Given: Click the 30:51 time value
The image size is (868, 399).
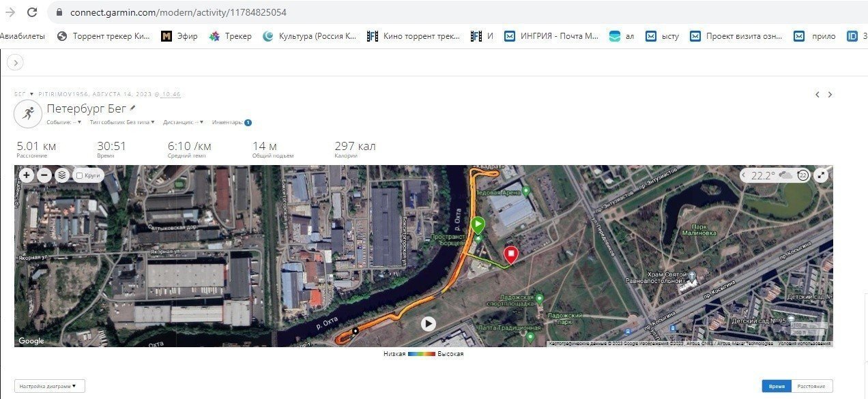Looking at the screenshot, I should point(111,146).
